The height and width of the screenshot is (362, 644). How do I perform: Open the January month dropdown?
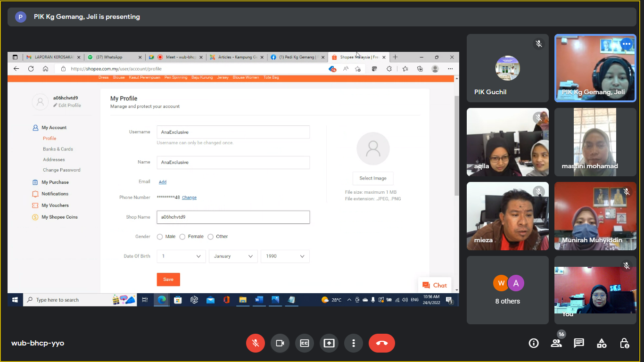[x=233, y=256]
